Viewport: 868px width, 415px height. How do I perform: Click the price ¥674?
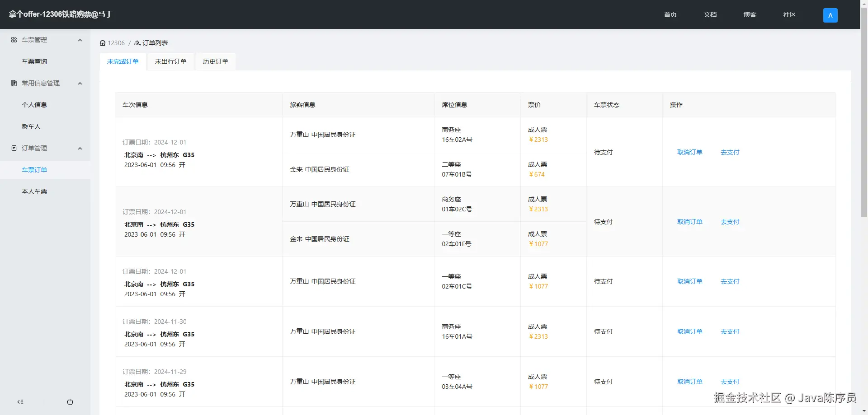(537, 174)
